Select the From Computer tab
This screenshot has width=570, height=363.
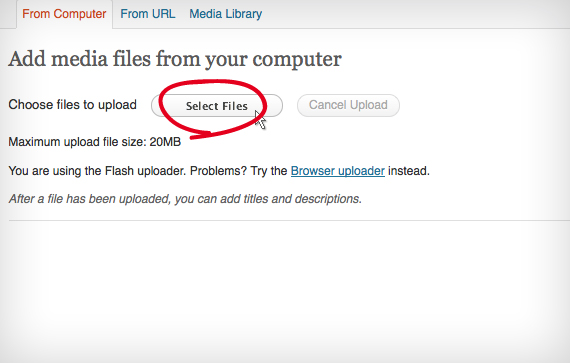pos(64,14)
